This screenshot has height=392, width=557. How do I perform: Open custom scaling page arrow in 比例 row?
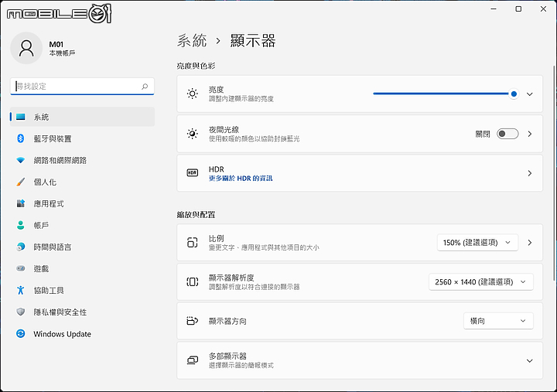pos(530,243)
